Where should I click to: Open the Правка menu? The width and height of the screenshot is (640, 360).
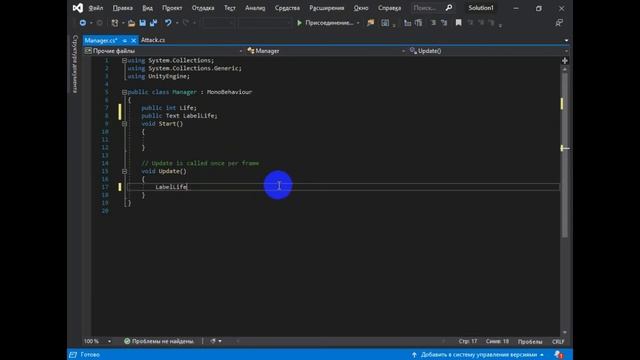(122, 8)
